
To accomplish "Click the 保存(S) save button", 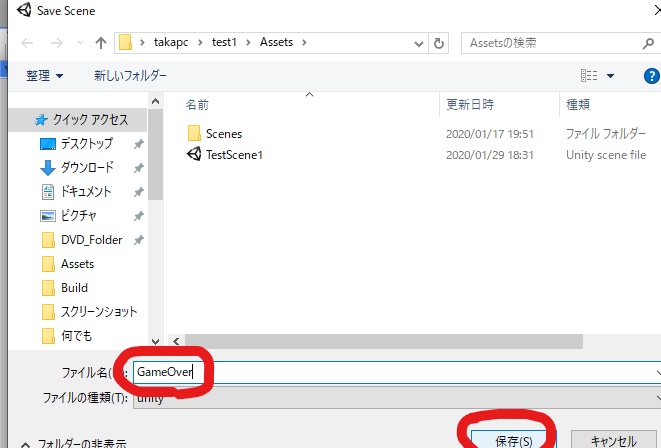I will pos(513,440).
